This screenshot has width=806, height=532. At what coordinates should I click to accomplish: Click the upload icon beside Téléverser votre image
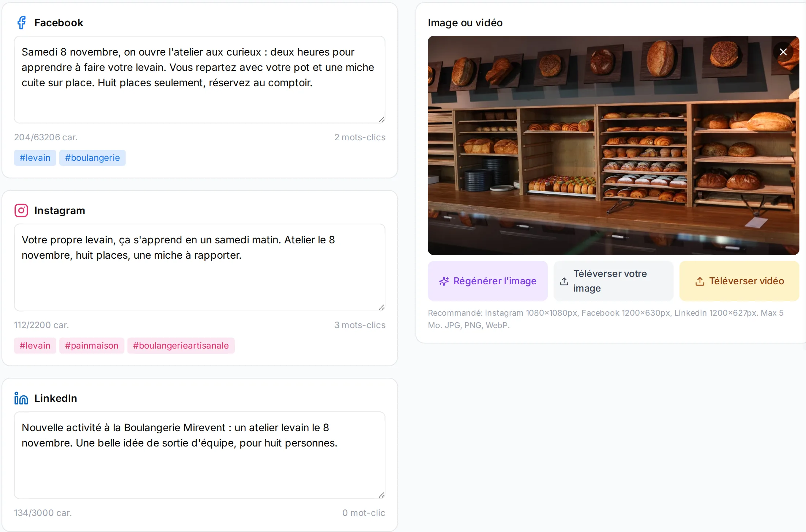tap(564, 281)
